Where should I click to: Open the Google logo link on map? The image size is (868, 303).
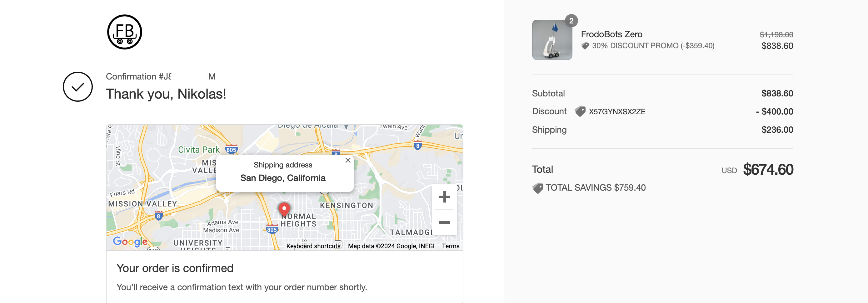click(x=130, y=241)
